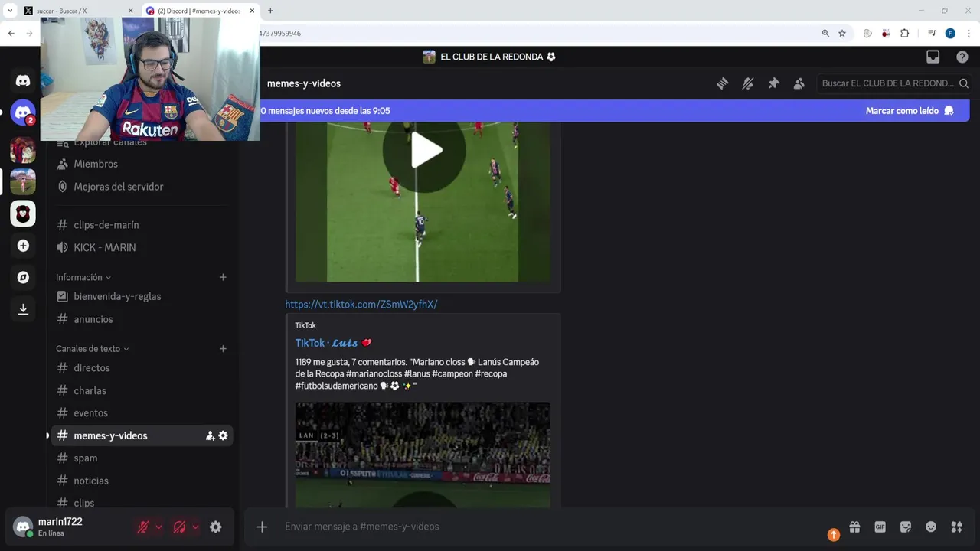This screenshot has height=551, width=980.
Task: Go to Discord direct messages home
Action: (23, 80)
